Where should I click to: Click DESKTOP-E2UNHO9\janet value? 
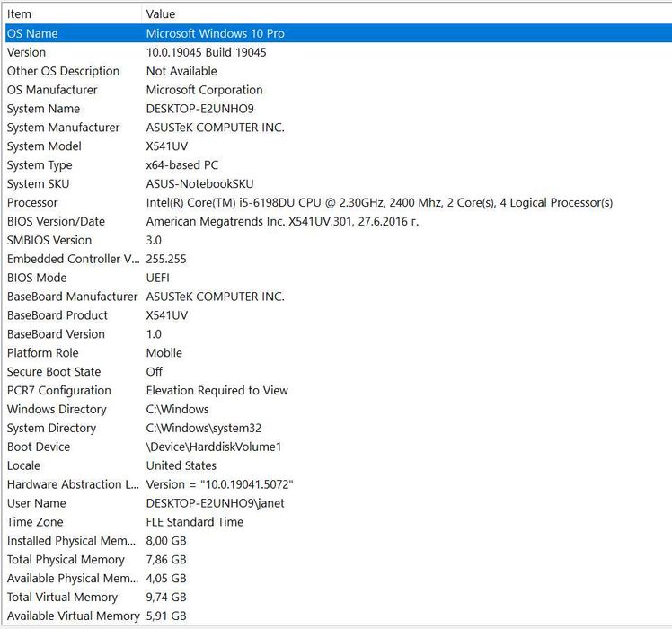click(215, 503)
